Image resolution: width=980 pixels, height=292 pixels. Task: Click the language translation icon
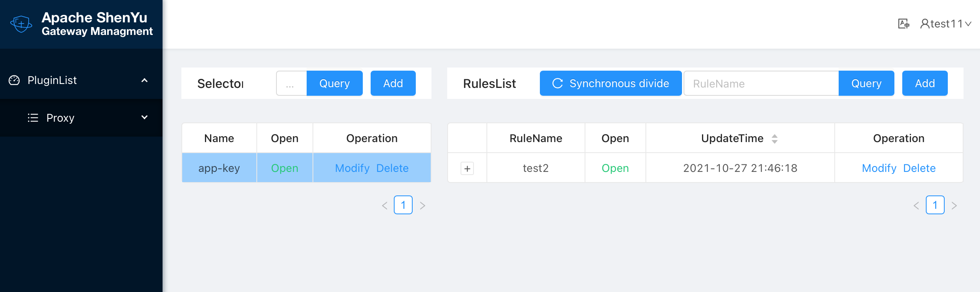coord(903,24)
